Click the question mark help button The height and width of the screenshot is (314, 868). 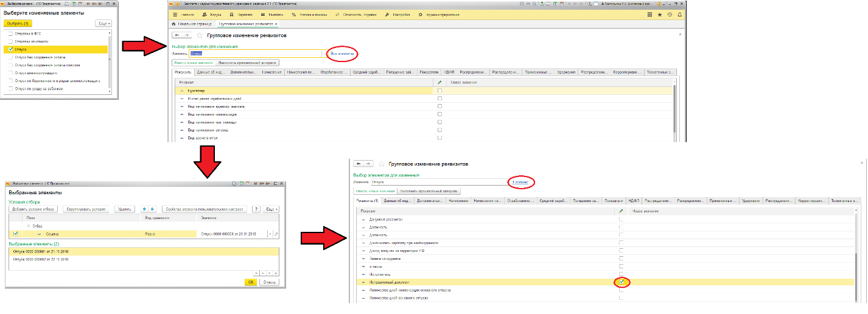tap(256, 209)
